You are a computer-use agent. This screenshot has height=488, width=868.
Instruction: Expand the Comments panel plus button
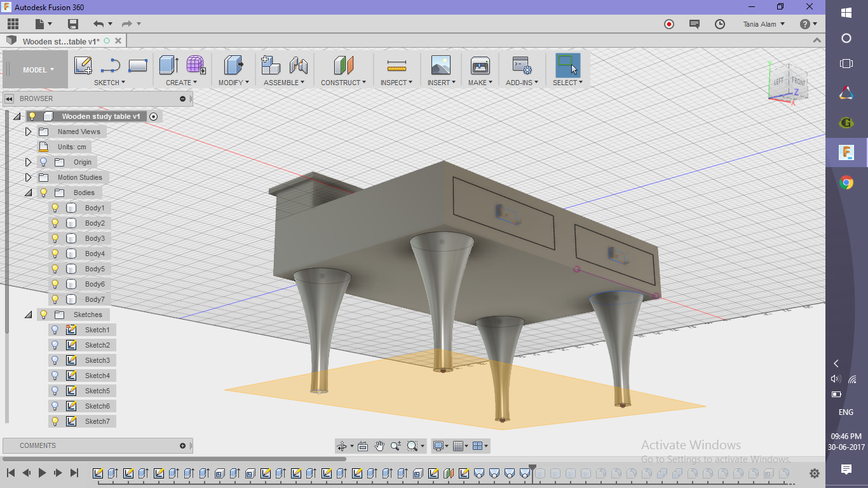(183, 445)
